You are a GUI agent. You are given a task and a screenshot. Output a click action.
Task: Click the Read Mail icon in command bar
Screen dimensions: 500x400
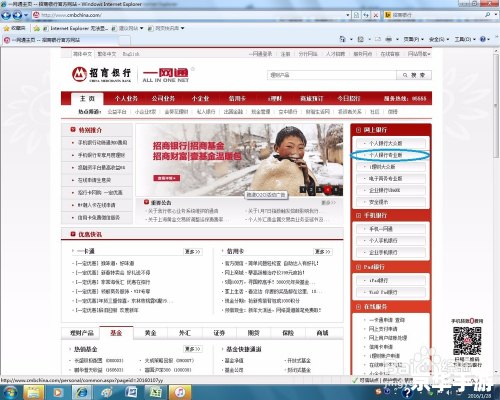coord(378,39)
